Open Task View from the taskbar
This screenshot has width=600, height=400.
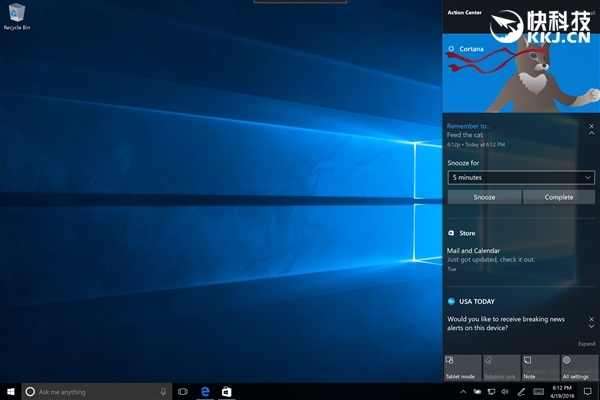(x=184, y=391)
